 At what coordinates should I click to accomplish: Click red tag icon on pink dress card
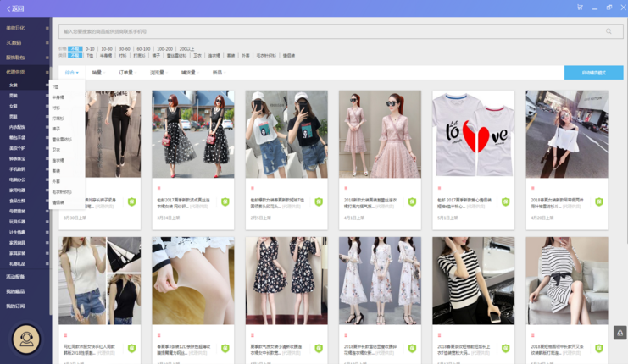[345, 189]
